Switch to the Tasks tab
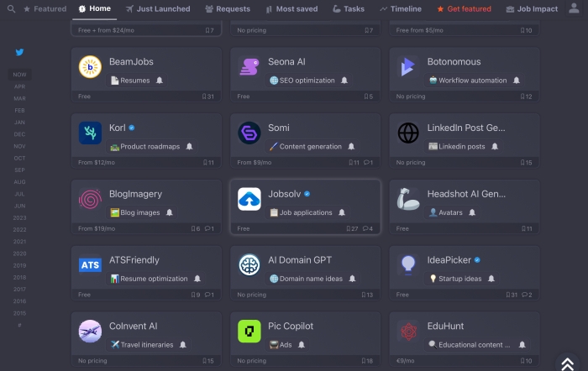This screenshot has height=371, width=588. pos(349,8)
